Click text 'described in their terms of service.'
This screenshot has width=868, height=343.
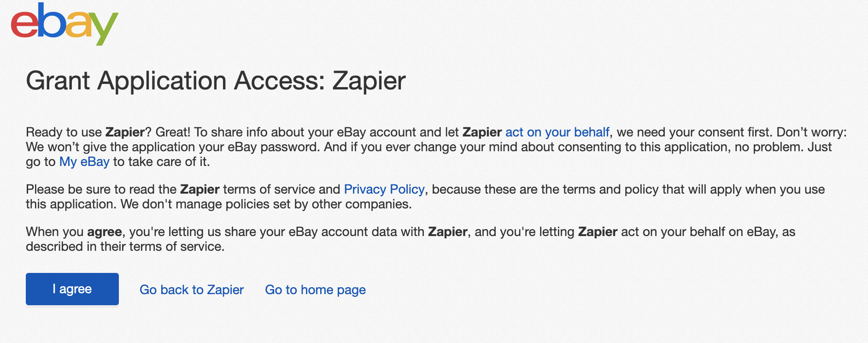tap(125, 247)
